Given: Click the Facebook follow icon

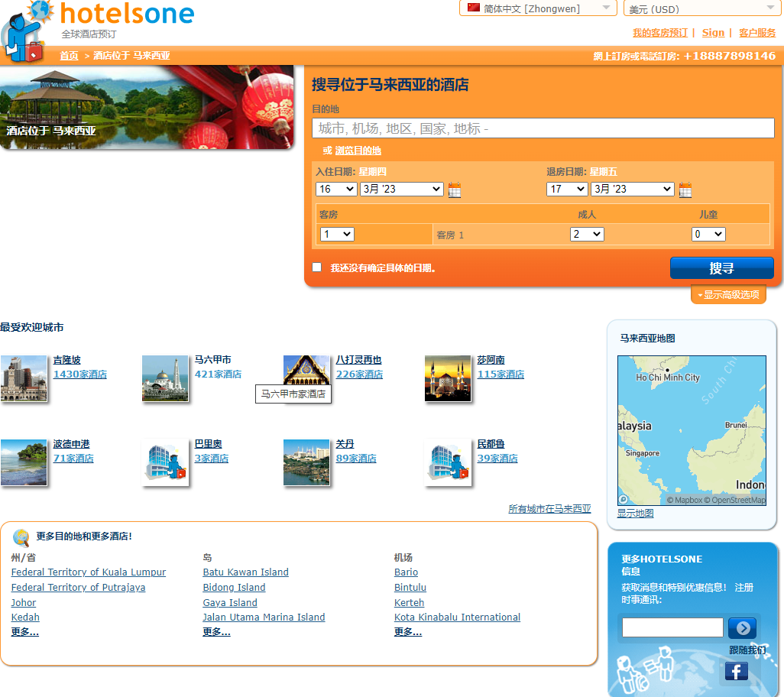Looking at the screenshot, I should tap(737, 671).
